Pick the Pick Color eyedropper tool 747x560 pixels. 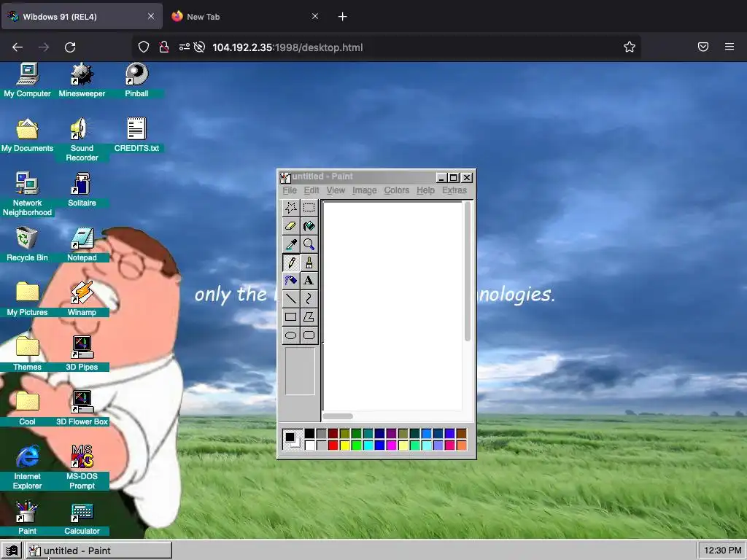click(x=290, y=244)
